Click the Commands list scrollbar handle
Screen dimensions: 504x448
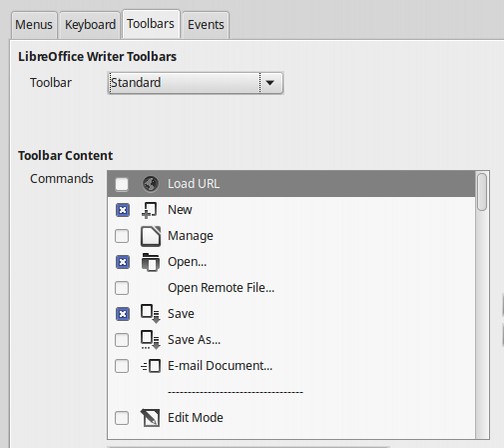coord(482,192)
